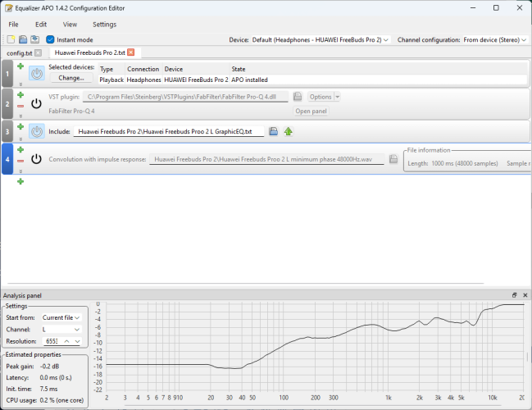
Task: Decrease the Resolution value with down arrow
Action: 77,341
